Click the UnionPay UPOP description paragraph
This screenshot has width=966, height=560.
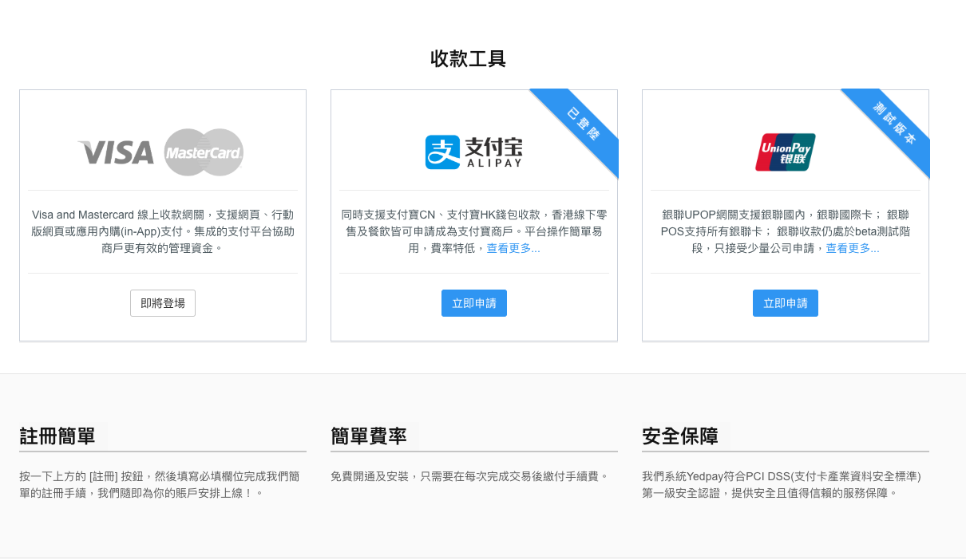pyautogui.click(x=786, y=231)
